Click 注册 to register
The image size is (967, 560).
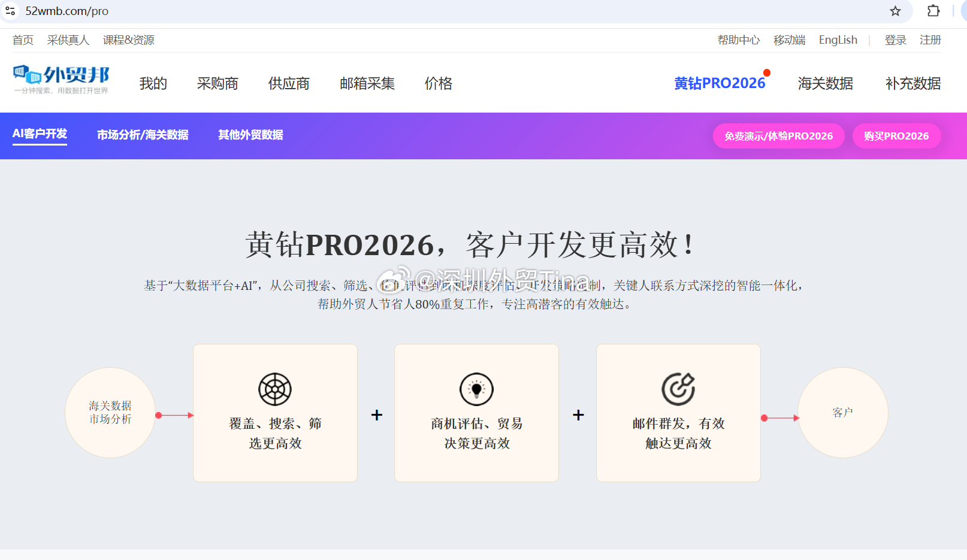point(930,40)
